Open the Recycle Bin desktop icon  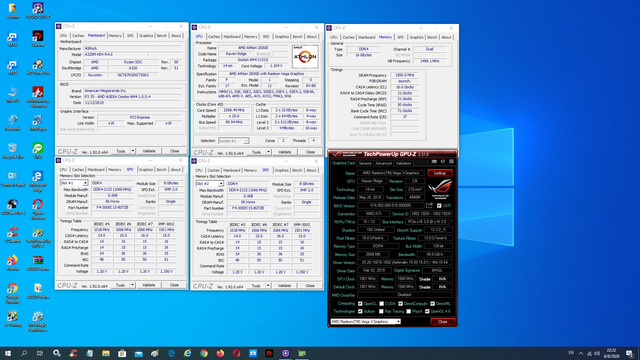[13, 151]
